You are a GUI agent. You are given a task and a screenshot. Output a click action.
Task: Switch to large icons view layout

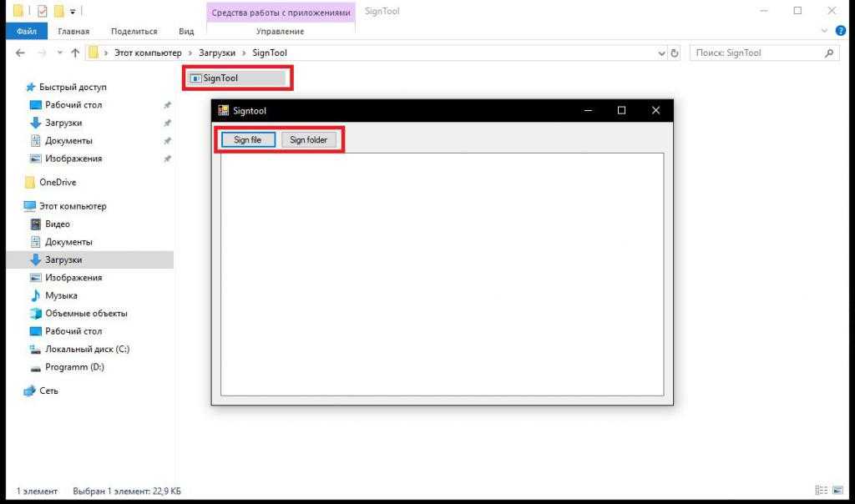[x=837, y=490]
